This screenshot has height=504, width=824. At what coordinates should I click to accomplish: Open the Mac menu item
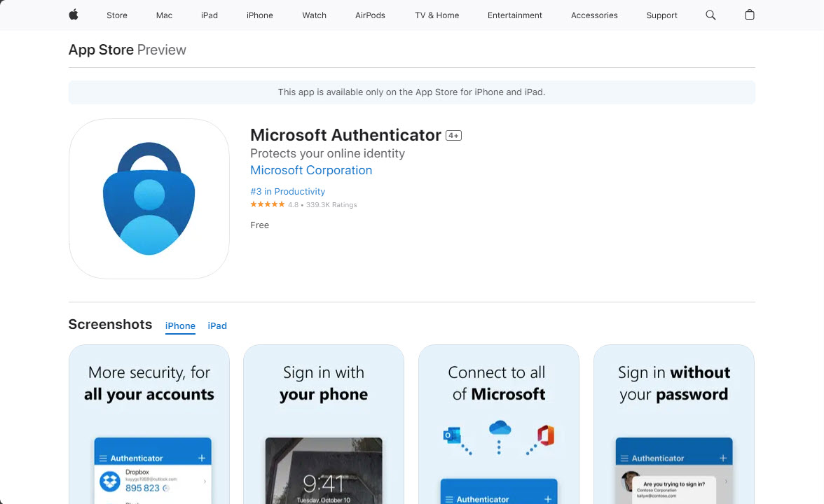tap(164, 15)
